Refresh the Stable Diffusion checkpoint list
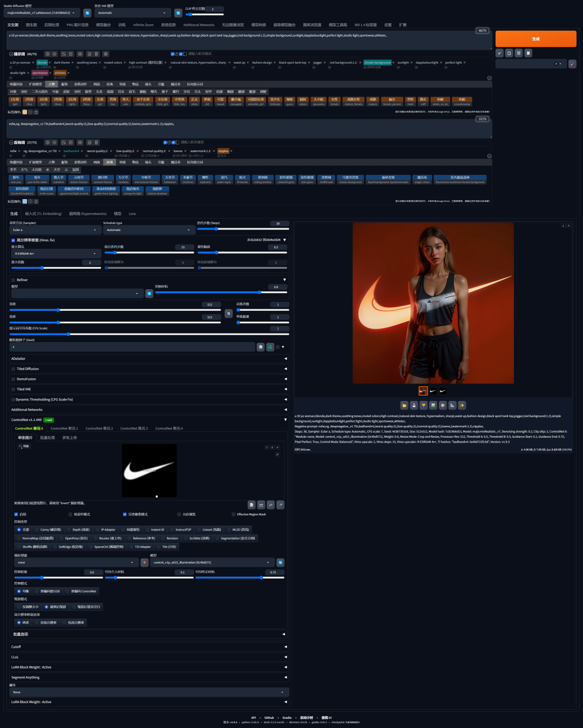This screenshot has width=583, height=728. 87,13
